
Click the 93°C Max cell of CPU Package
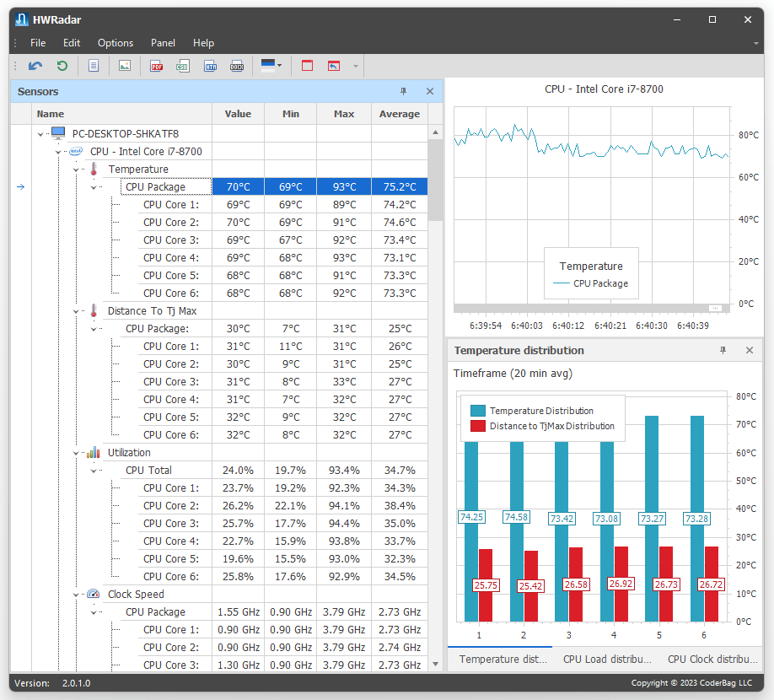point(344,187)
